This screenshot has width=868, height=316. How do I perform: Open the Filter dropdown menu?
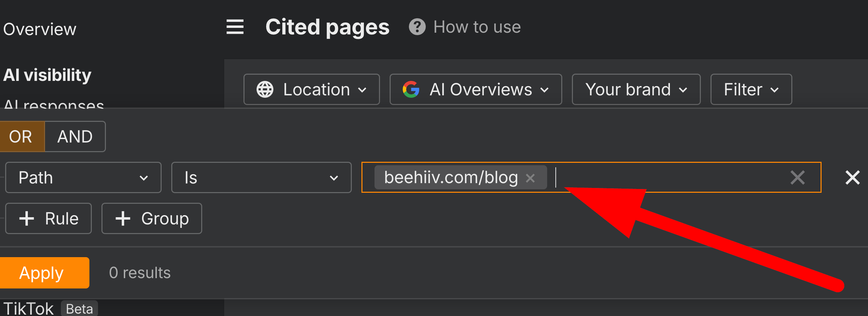[751, 89]
